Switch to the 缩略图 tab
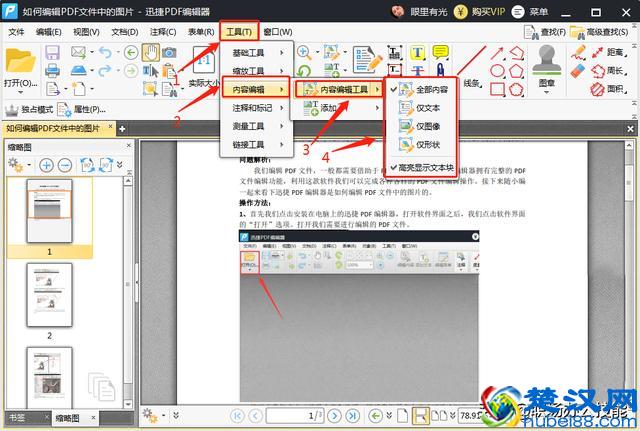Viewport: 640px width, 431px height. tap(68, 418)
